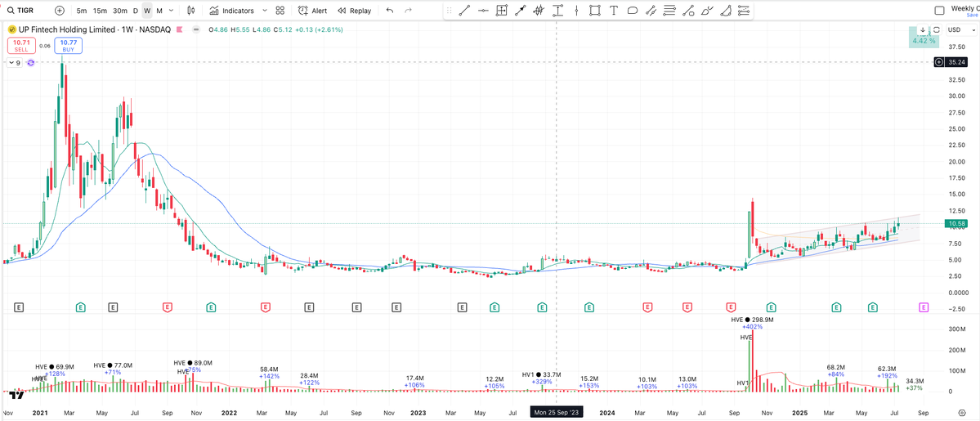980x421 pixels.
Task: Toggle the checkbox beside Weekly layout name
Action: (939, 11)
